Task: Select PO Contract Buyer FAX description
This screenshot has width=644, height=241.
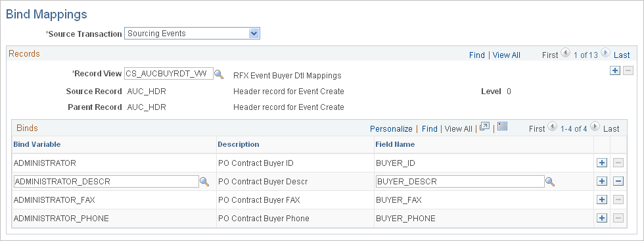Action: [x=259, y=200]
